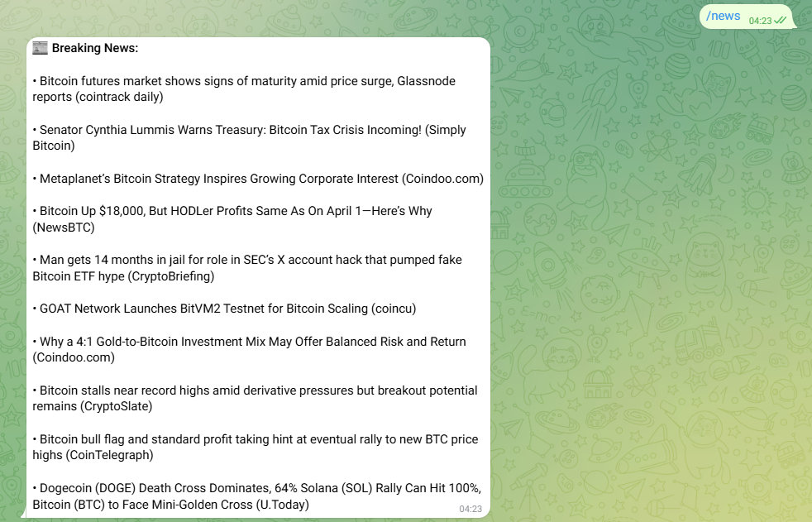Click the SEC X account hack headline

[x=247, y=268]
